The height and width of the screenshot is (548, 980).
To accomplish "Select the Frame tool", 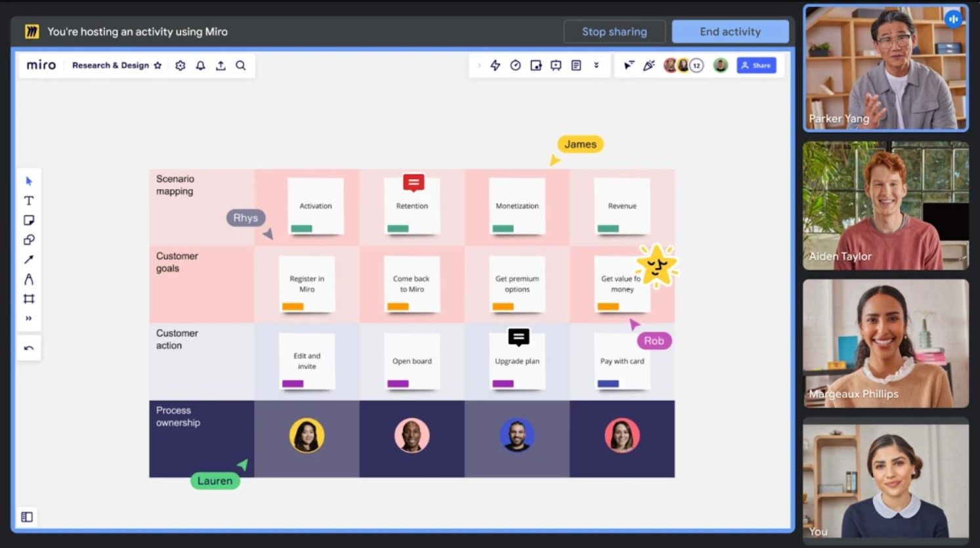I will click(x=29, y=299).
